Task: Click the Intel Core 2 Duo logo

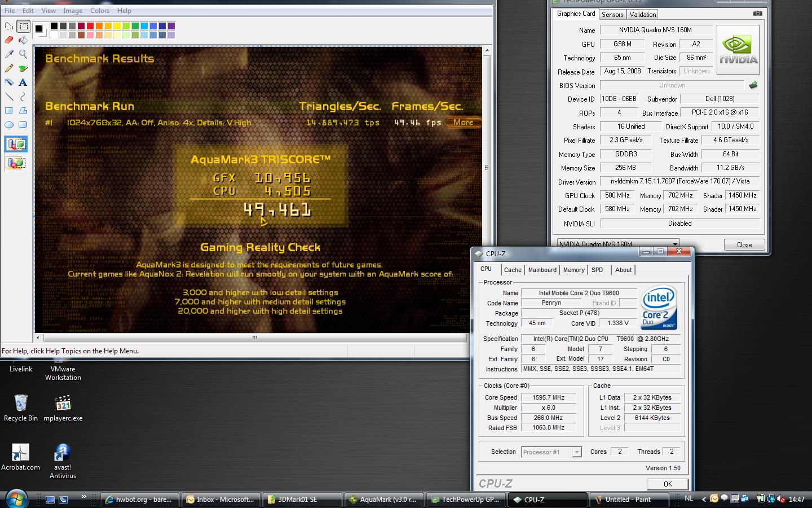Action: 659,308
